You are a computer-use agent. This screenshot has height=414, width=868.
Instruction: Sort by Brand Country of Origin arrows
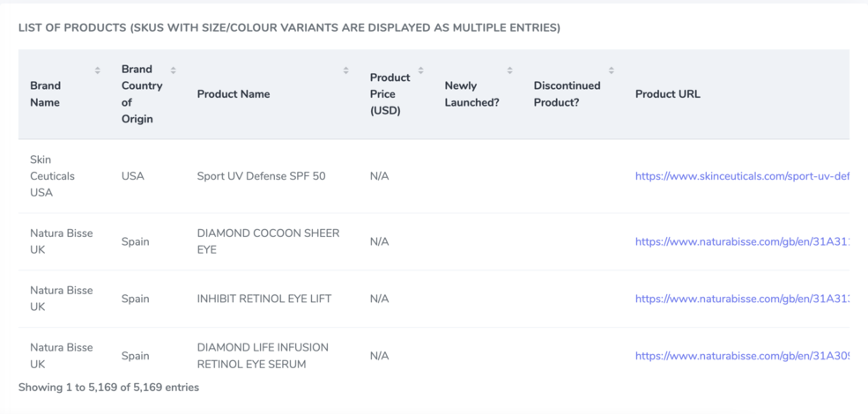click(x=173, y=70)
